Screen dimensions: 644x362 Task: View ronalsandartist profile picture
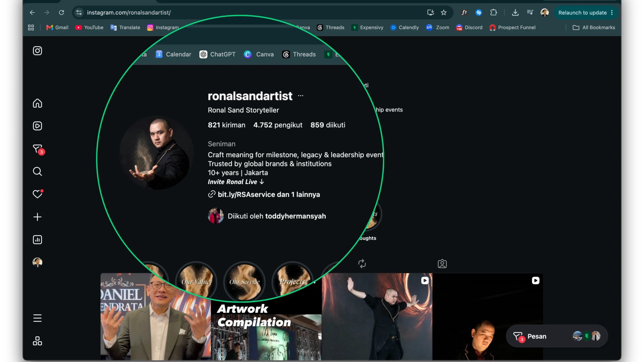coord(156,153)
